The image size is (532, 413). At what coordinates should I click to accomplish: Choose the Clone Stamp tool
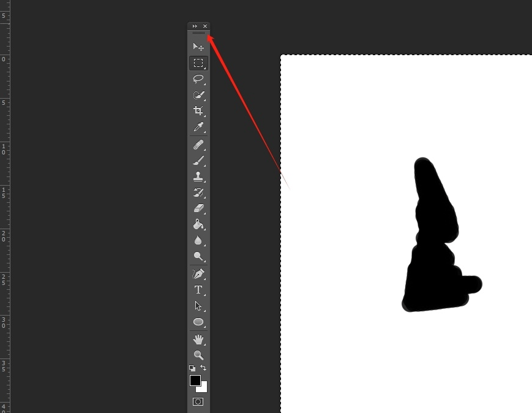coord(198,177)
